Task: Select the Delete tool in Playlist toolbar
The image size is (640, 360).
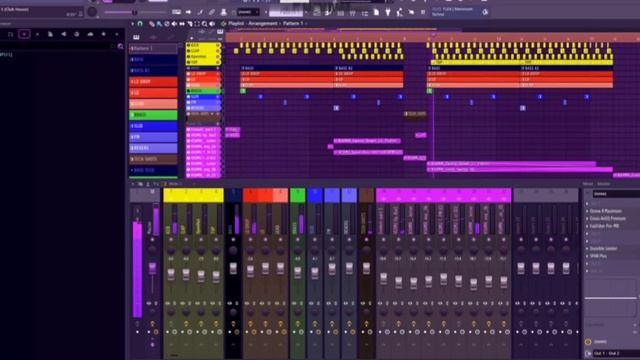Action: coord(167,24)
